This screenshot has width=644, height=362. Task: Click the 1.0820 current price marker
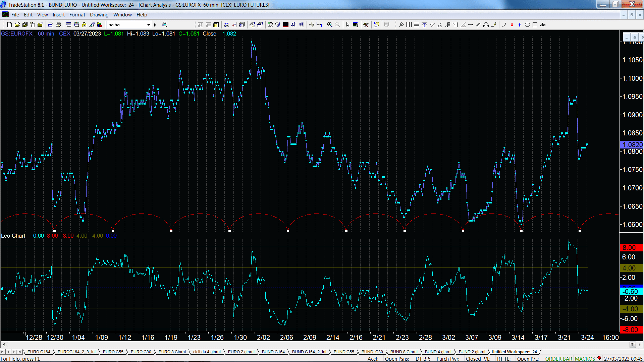point(632,145)
